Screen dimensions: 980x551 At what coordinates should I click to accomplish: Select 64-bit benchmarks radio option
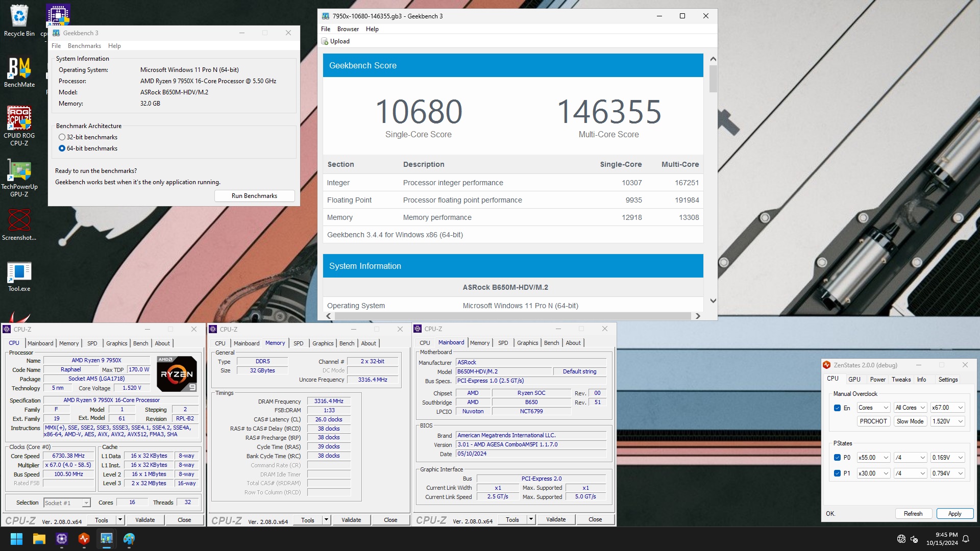click(x=62, y=148)
